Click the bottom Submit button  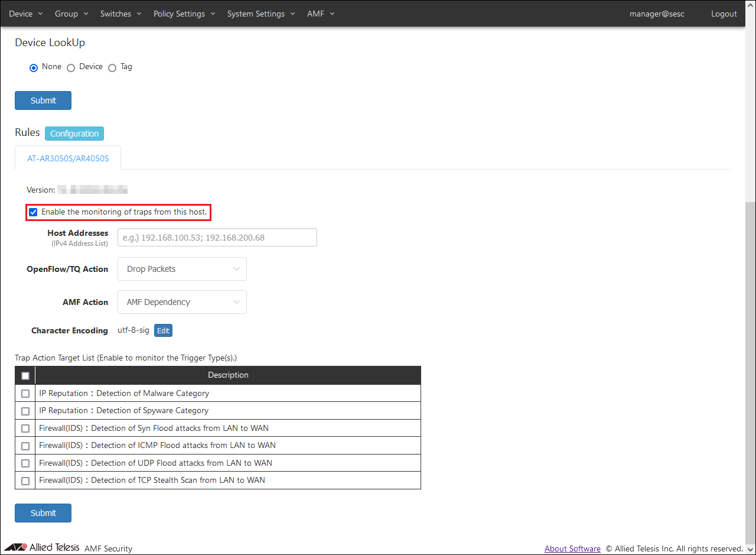43,513
